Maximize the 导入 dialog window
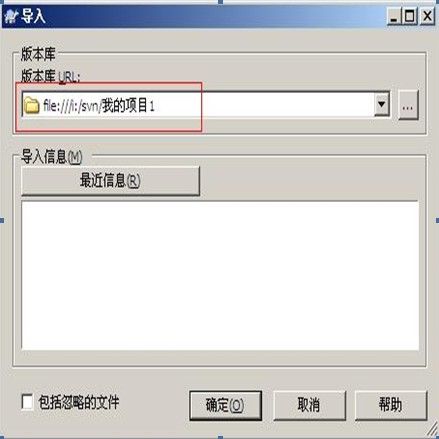The image size is (439, 439). 410,16
